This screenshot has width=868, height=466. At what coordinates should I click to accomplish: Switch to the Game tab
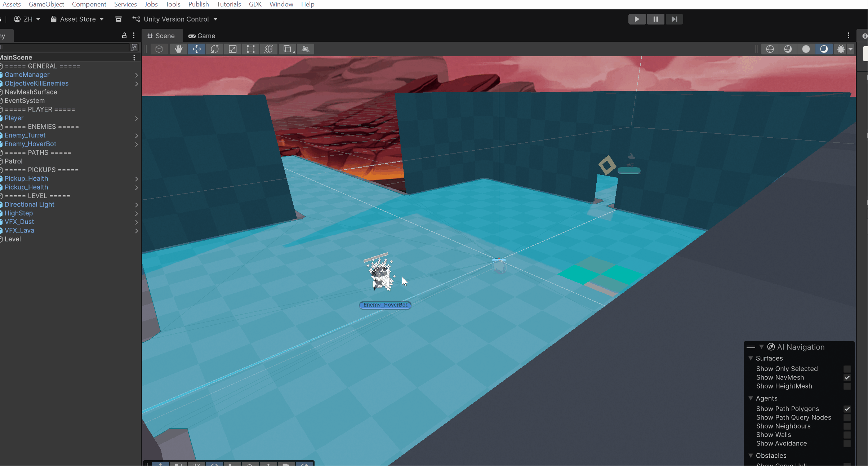click(x=202, y=36)
